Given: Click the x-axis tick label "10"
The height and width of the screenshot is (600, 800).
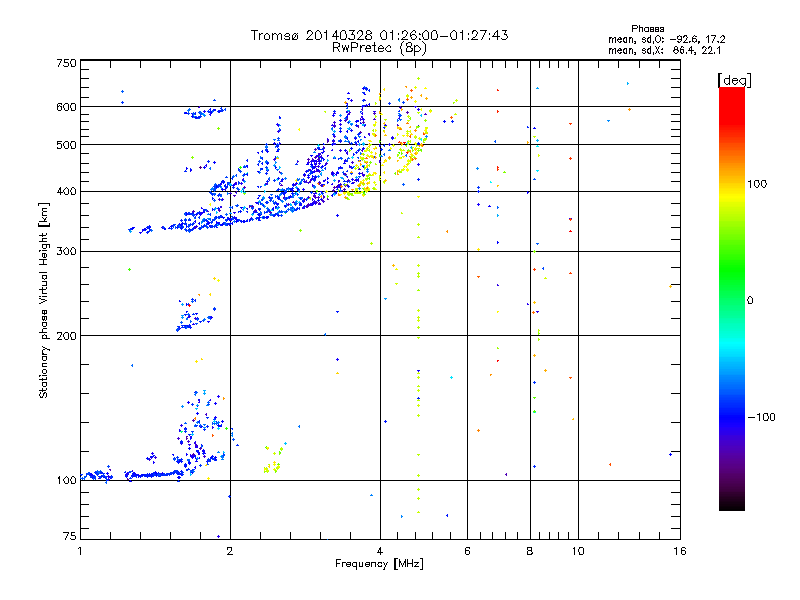Looking at the screenshot, I should click(x=578, y=551).
